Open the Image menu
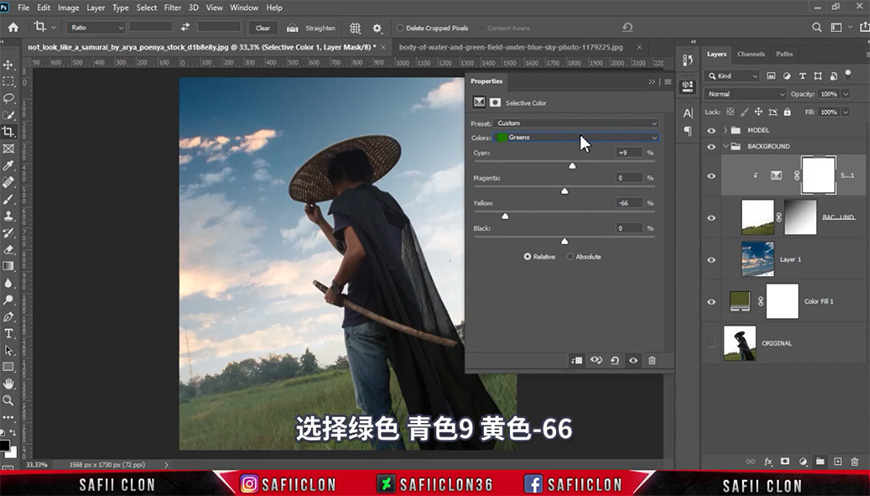 [68, 7]
